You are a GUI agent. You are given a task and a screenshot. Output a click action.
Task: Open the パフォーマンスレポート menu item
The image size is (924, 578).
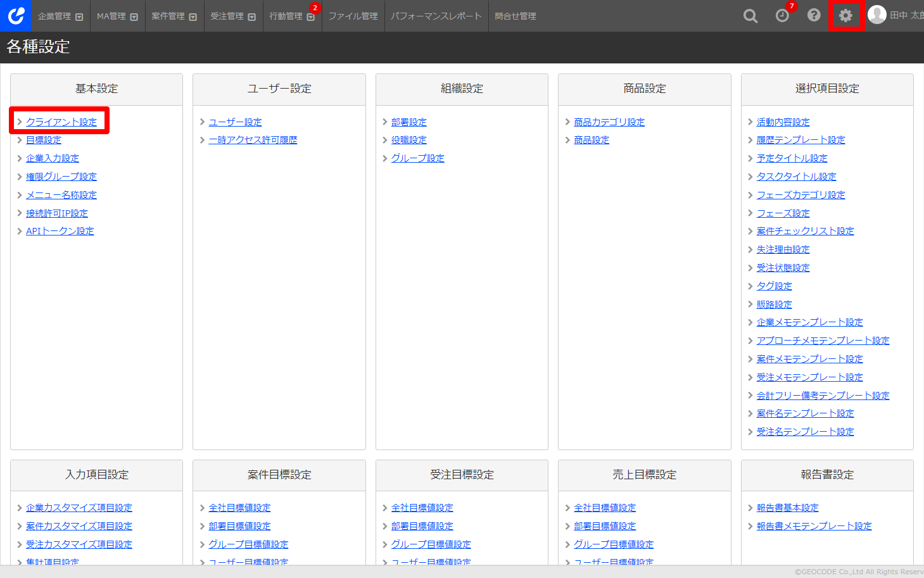(436, 16)
